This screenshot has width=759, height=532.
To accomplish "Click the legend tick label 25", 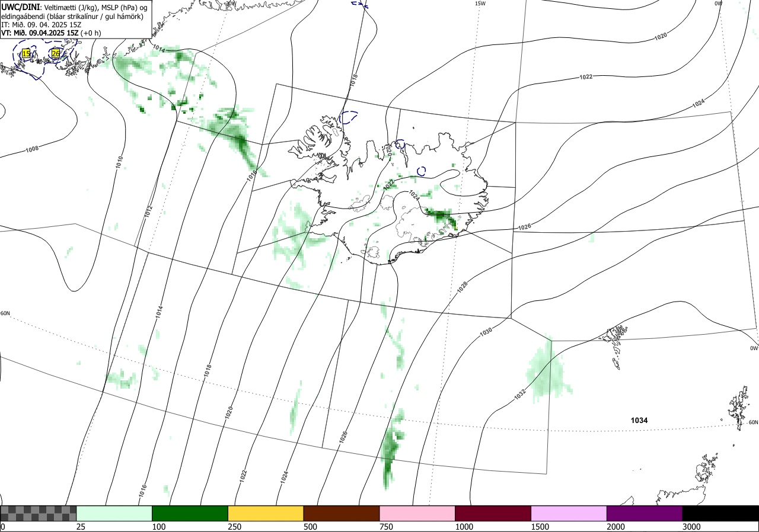I will (81, 527).
